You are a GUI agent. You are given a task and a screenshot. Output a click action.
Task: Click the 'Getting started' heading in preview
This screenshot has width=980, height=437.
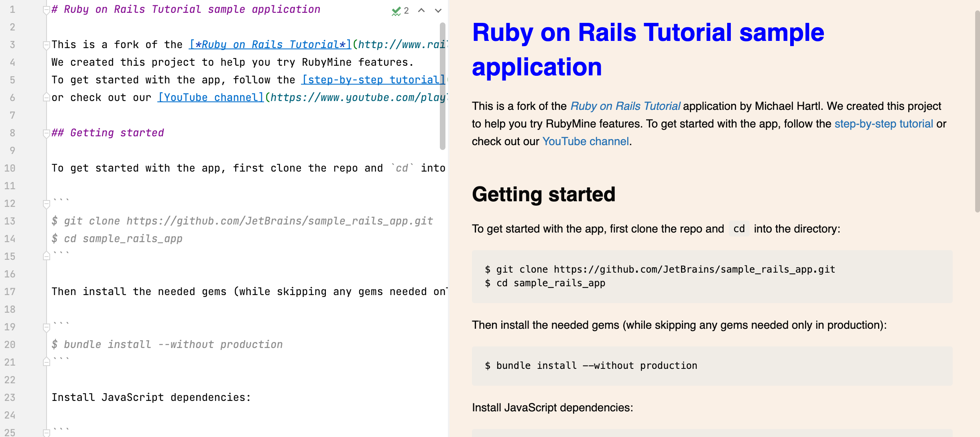543,194
